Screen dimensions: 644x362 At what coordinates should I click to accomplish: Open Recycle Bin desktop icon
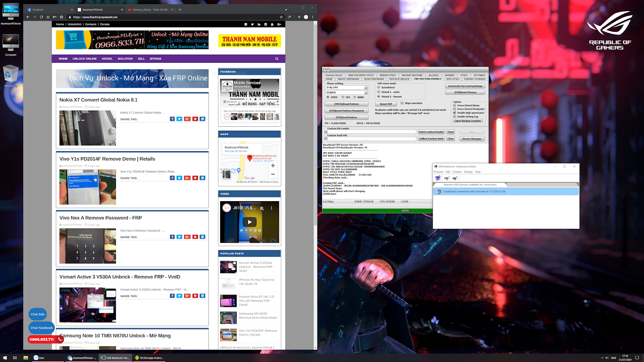10,76
